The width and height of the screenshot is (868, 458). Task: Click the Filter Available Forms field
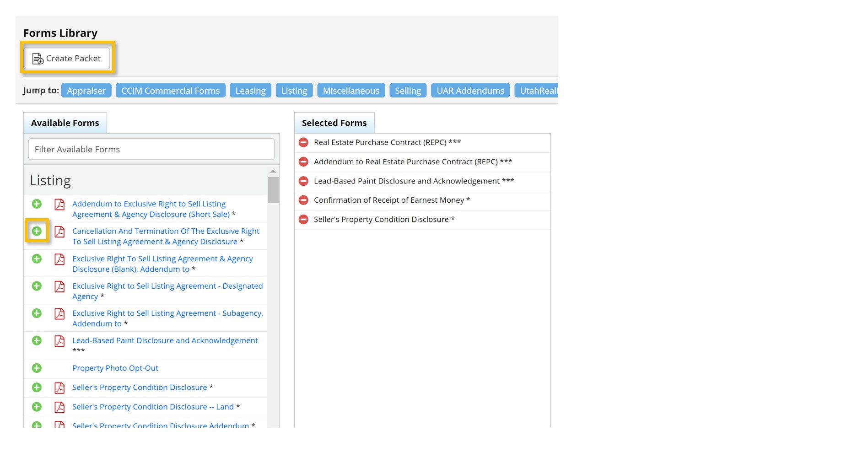pyautogui.click(x=151, y=149)
